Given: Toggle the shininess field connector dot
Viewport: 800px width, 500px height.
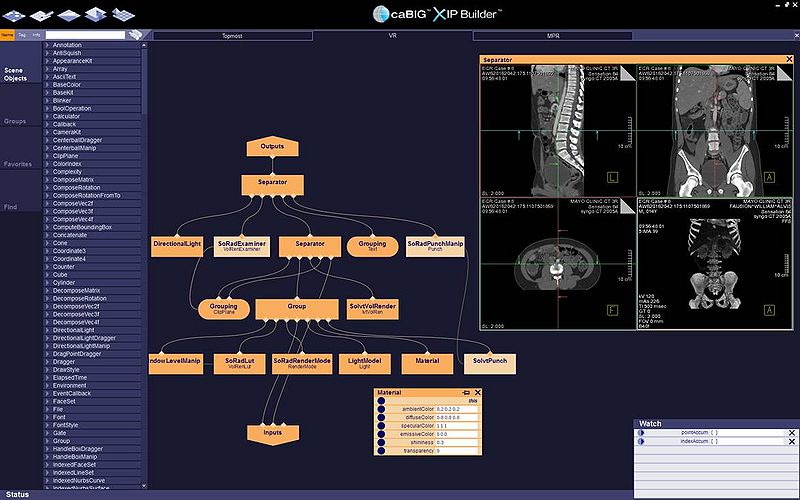Looking at the screenshot, I should coord(381,442).
